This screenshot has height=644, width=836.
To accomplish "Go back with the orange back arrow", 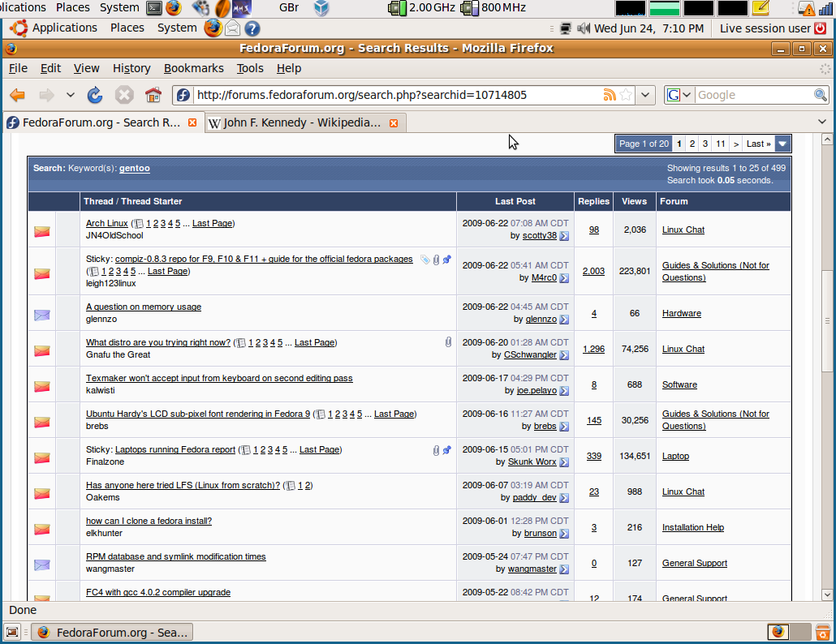I will (18, 96).
